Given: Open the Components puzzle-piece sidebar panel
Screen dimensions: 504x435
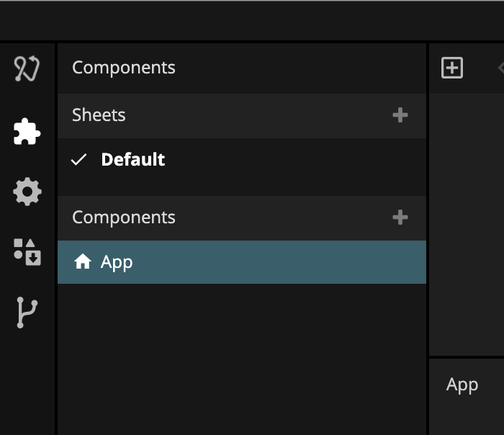Looking at the screenshot, I should pos(27,132).
